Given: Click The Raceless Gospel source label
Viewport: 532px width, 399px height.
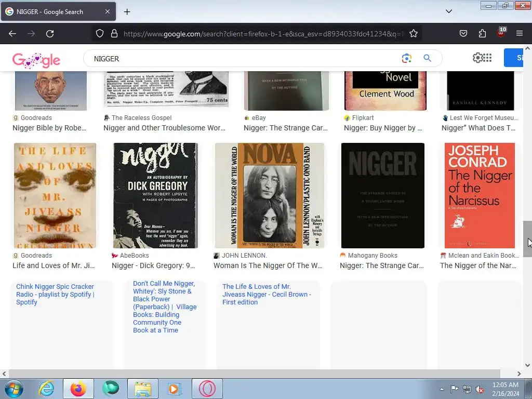Looking at the screenshot, I should click(x=141, y=118).
